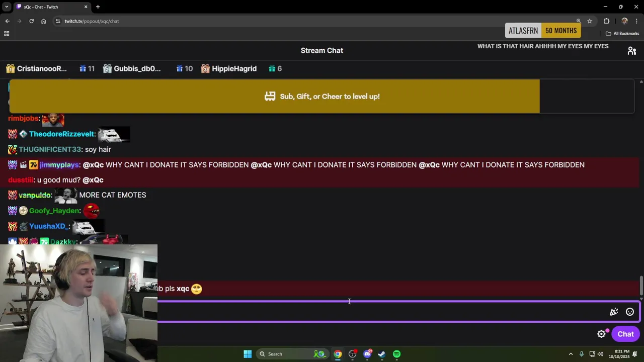Screen dimensions: 644x362
Task: Open Steam from the taskbar
Action: [x=382, y=354]
